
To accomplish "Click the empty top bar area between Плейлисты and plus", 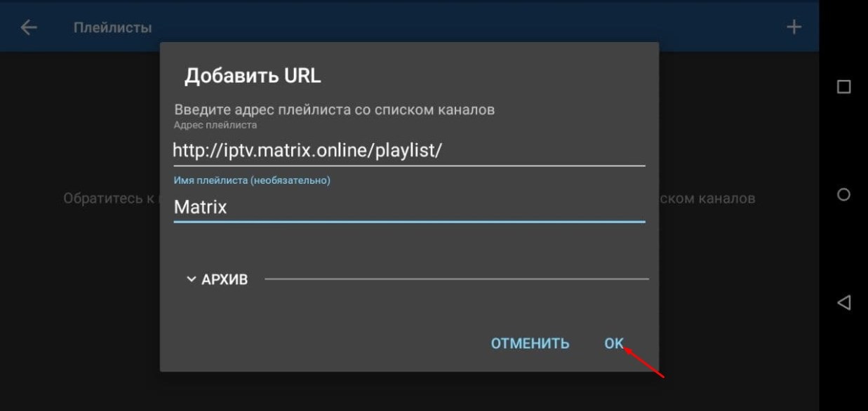I will click(469, 28).
